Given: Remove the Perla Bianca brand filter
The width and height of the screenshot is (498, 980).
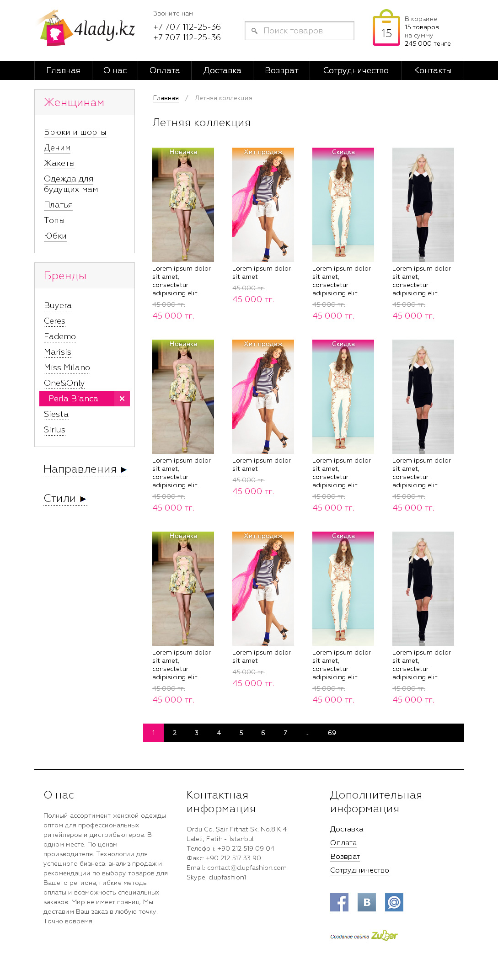Looking at the screenshot, I should point(122,399).
